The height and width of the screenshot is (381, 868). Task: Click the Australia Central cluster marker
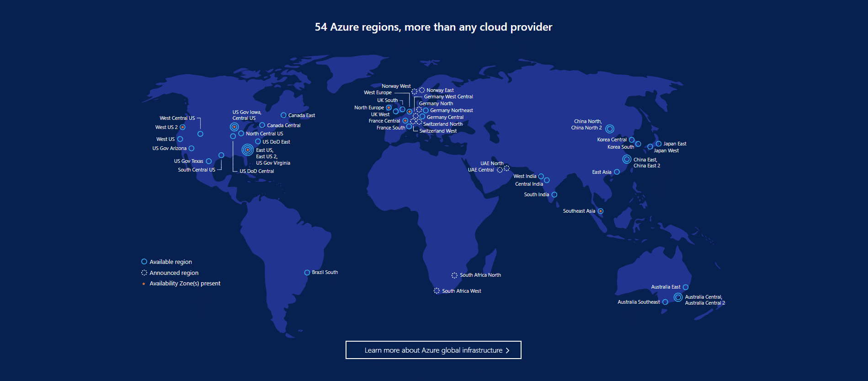click(x=678, y=297)
